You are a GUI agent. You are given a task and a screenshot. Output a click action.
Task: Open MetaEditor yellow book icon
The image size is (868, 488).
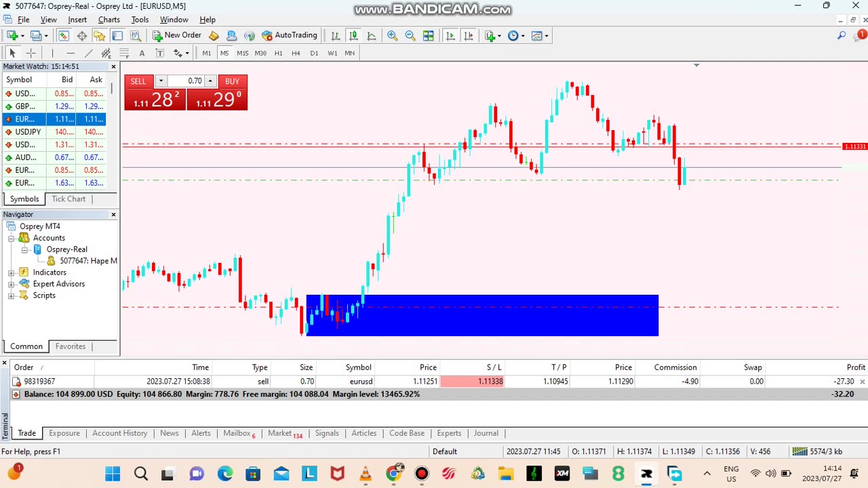[214, 35]
